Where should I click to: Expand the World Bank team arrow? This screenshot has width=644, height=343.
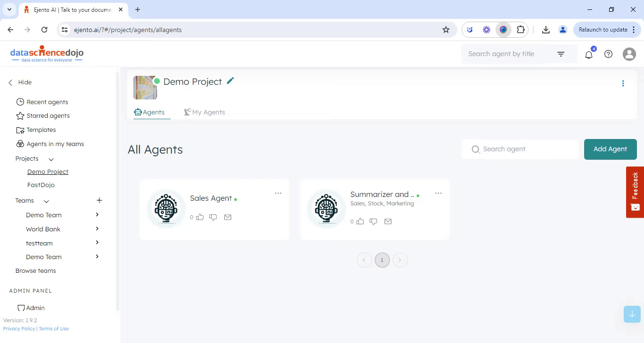(x=97, y=229)
